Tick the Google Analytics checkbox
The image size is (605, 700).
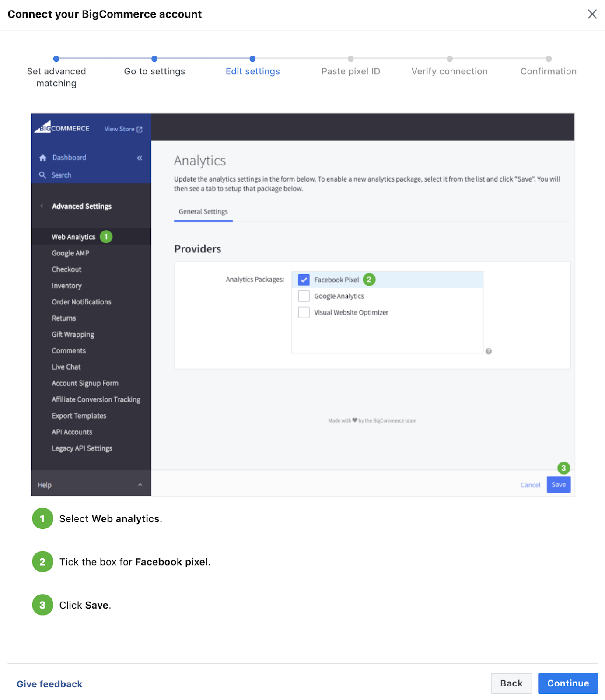(304, 296)
